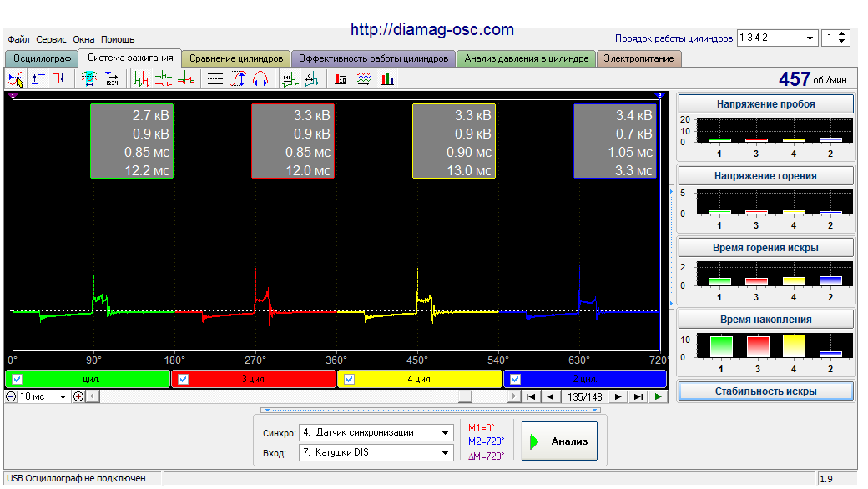Step forward one frame
868x489 pixels.
618,396
